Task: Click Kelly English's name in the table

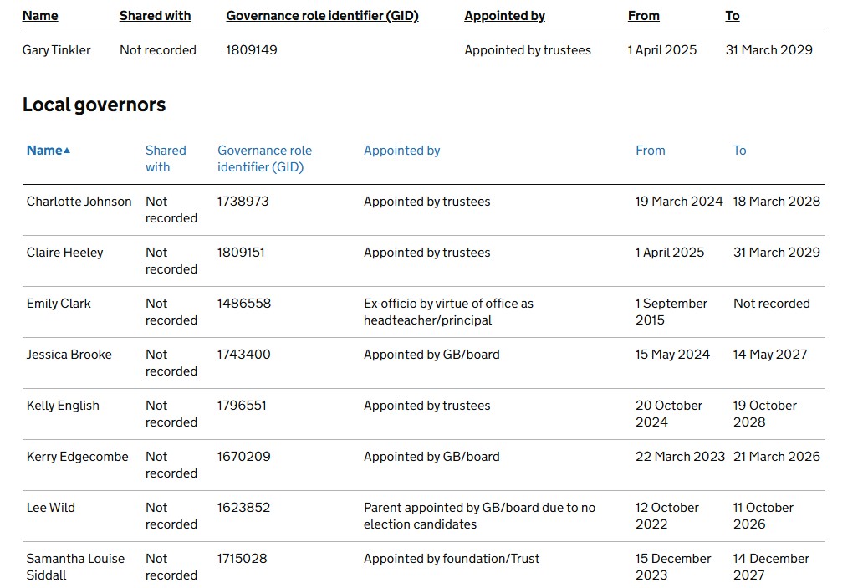Action: click(x=63, y=406)
